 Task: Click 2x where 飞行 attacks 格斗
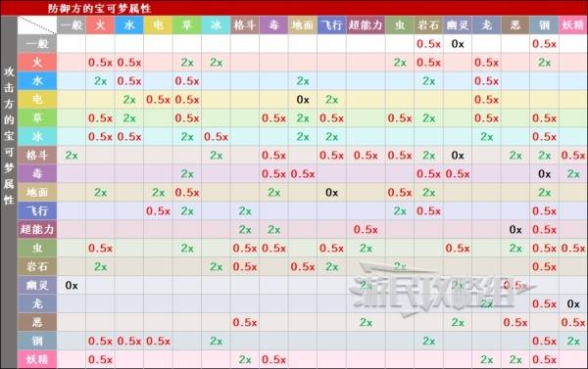pyautogui.click(x=245, y=211)
